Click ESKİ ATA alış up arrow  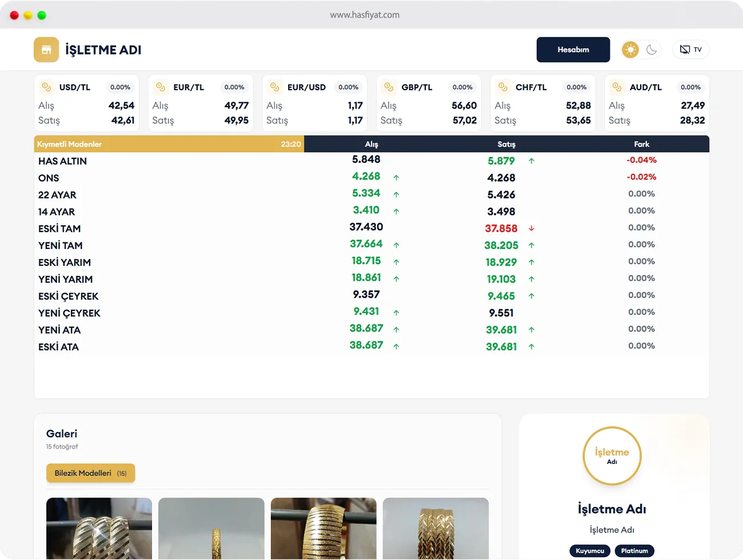click(x=396, y=346)
